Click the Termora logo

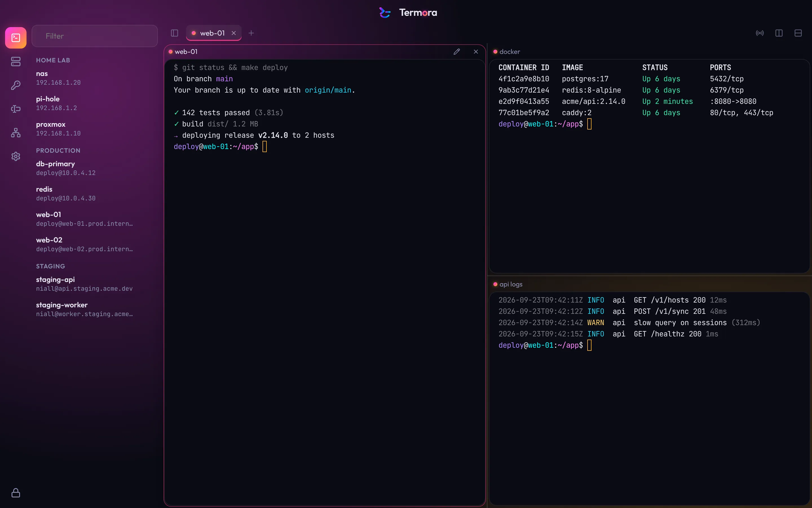(x=408, y=13)
